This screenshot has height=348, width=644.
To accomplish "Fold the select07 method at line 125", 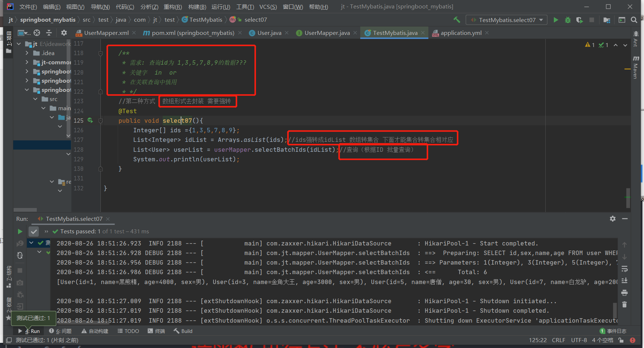I will (x=100, y=121).
